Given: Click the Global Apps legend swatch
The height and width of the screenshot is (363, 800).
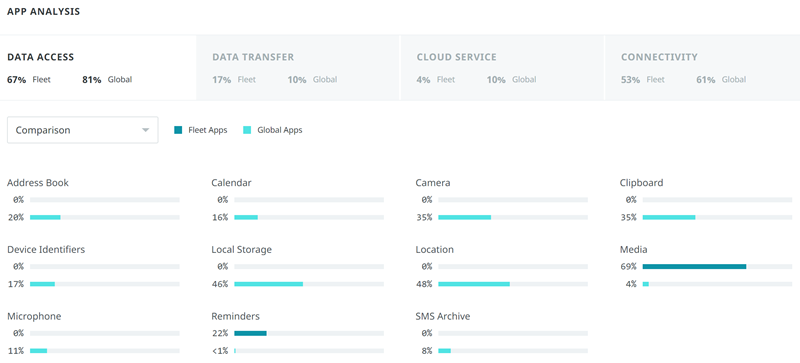Looking at the screenshot, I should 247,130.
